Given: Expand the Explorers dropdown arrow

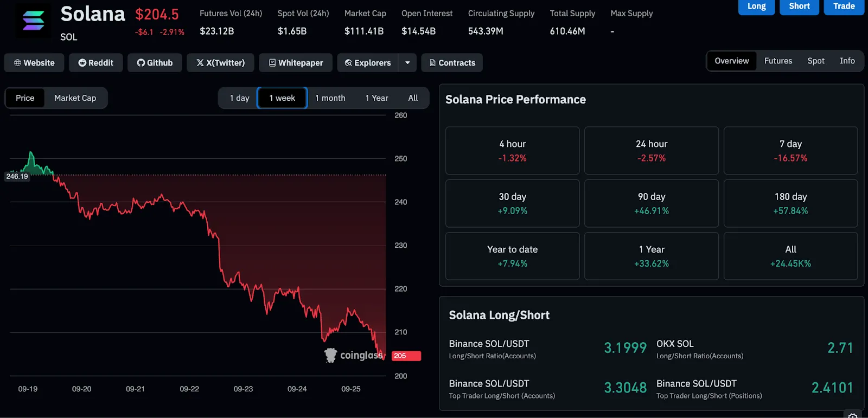Looking at the screenshot, I should pyautogui.click(x=407, y=63).
